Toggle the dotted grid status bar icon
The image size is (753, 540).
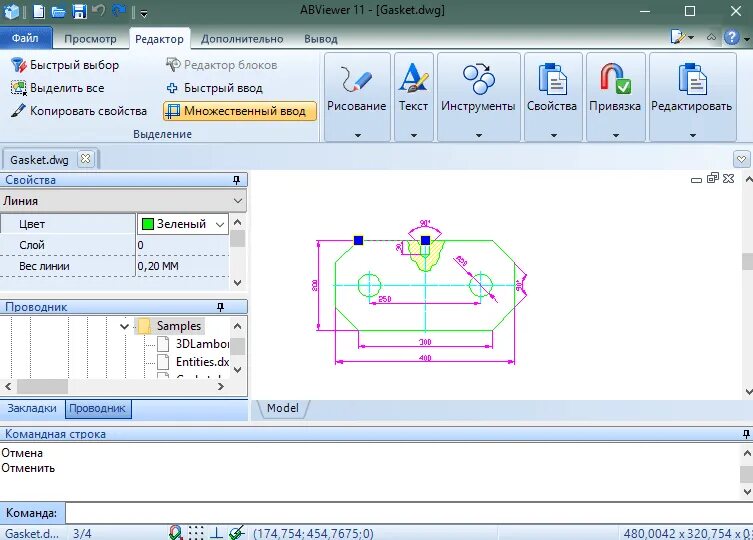click(x=196, y=532)
